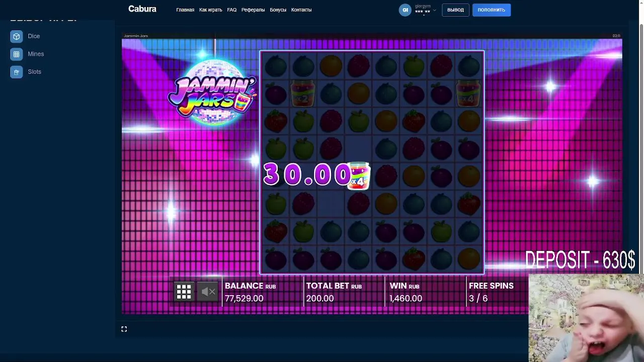Image resolution: width=644 pixels, height=362 pixels.
Task: Click the total bet value 200.00
Action: pyautogui.click(x=320, y=298)
